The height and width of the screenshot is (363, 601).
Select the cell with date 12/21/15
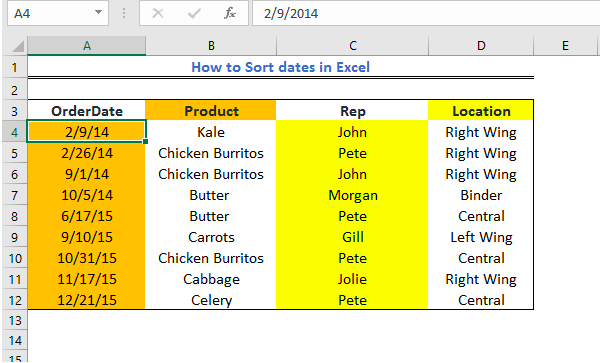(x=87, y=300)
